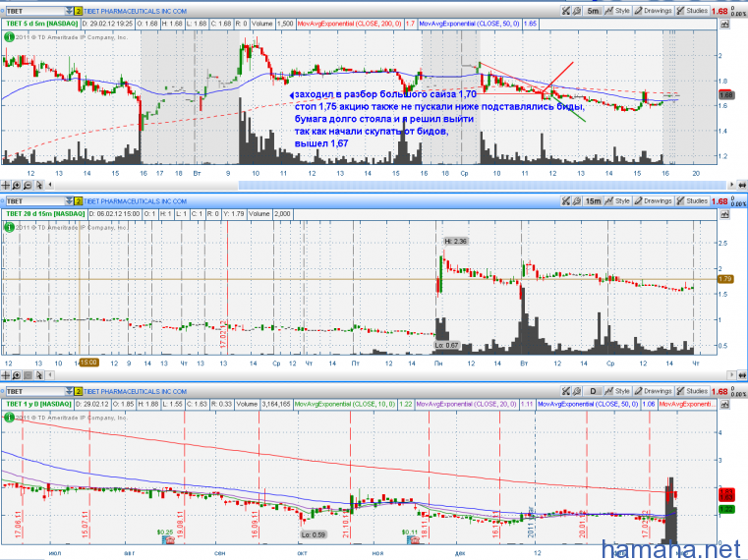Open symbol dropdown arrow in daily chart
Screen dimensions: 748x560
69,391
